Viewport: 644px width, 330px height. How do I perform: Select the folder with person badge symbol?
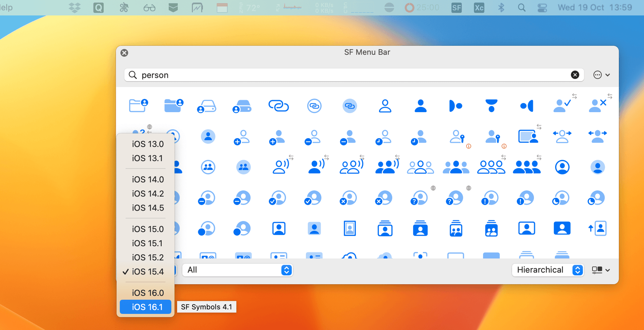pyautogui.click(x=139, y=105)
